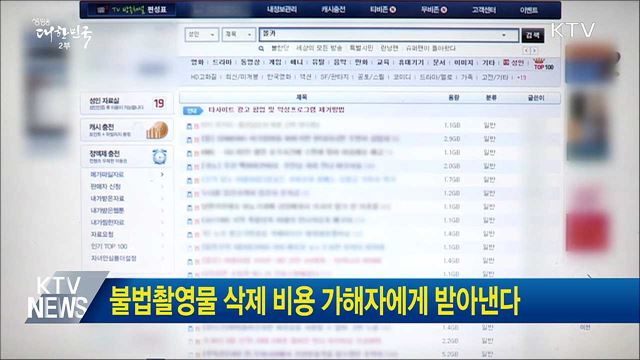Click the 검색 search button
The width and height of the screenshot is (640, 360).
533,36
